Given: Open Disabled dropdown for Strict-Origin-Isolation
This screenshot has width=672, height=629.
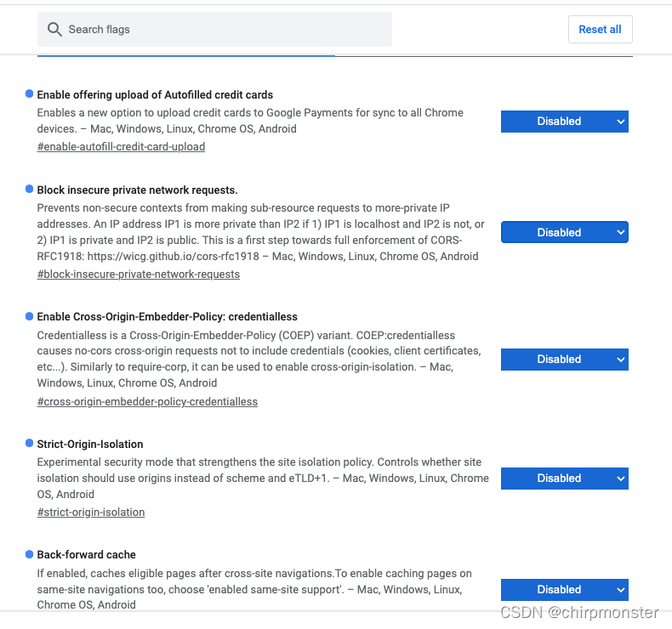Looking at the screenshot, I should pyautogui.click(x=565, y=479).
